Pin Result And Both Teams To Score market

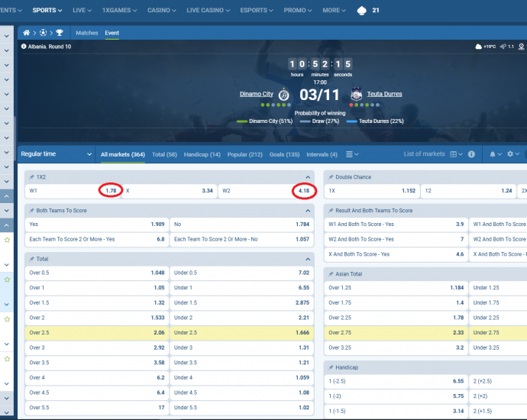point(331,211)
